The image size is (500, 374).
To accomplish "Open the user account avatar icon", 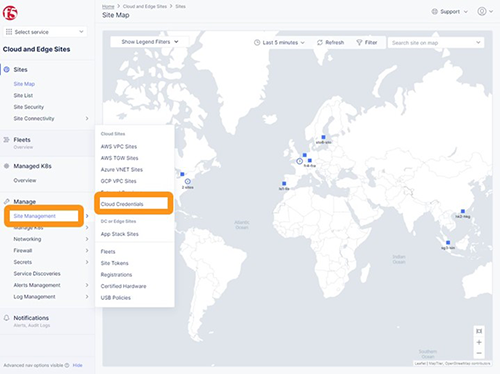I will click(482, 11).
